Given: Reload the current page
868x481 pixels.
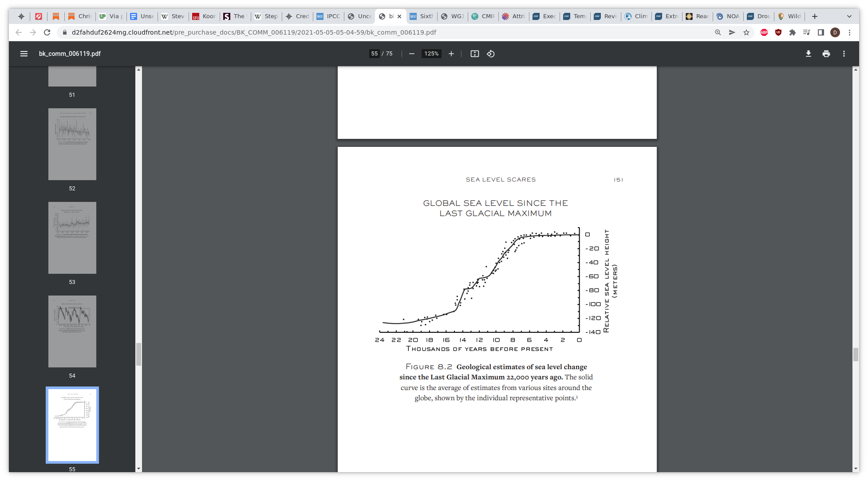Looking at the screenshot, I should coord(47,32).
